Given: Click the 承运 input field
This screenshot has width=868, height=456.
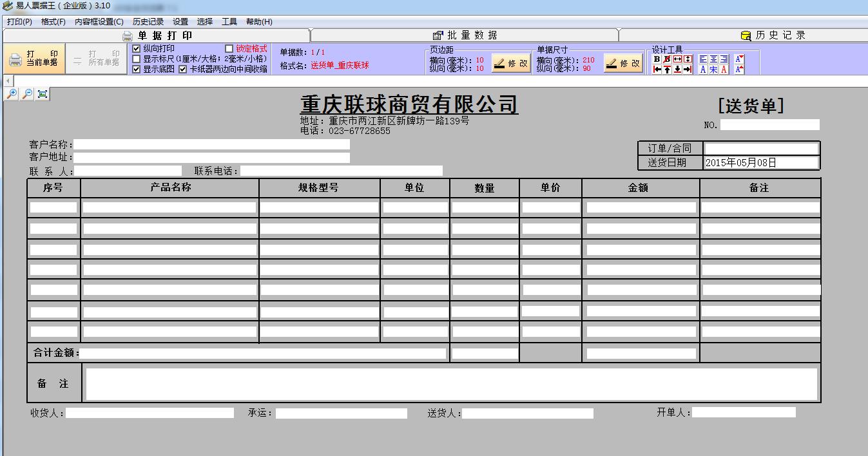Looking at the screenshot, I should coord(342,413).
